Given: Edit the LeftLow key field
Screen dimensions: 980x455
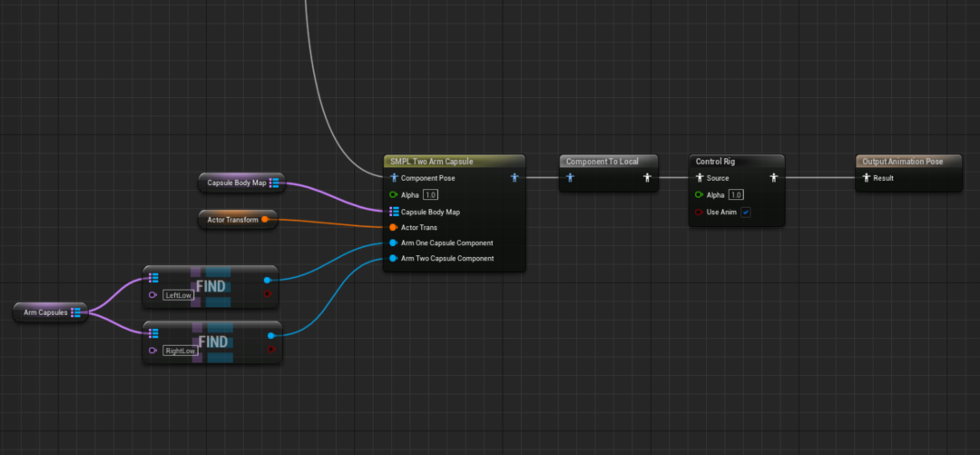Looking at the screenshot, I should click(x=178, y=294).
